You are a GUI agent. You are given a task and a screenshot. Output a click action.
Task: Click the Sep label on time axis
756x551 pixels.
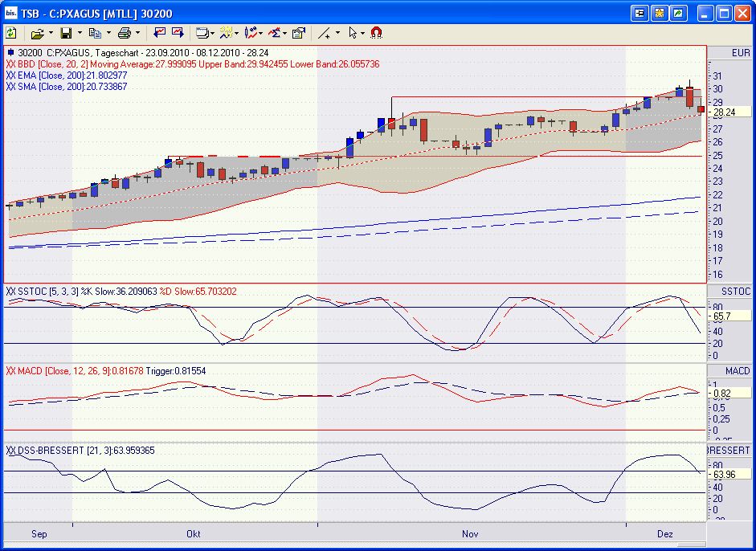[x=39, y=533]
